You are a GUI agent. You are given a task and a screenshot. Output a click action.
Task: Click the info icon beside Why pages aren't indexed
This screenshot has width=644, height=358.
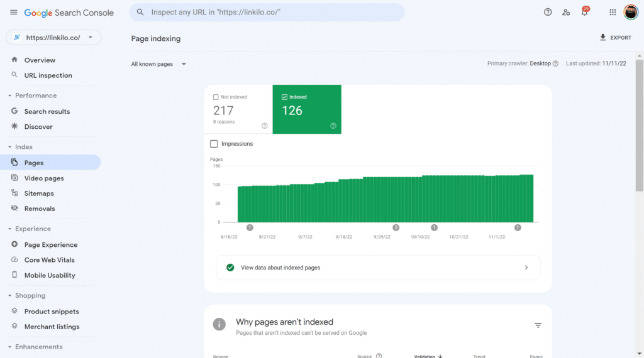pos(219,324)
